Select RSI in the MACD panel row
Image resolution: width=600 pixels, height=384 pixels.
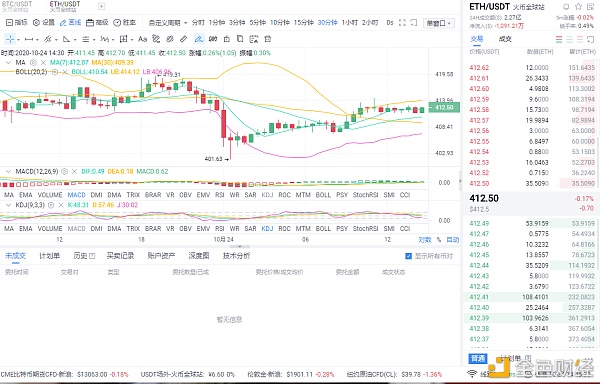click(x=219, y=195)
